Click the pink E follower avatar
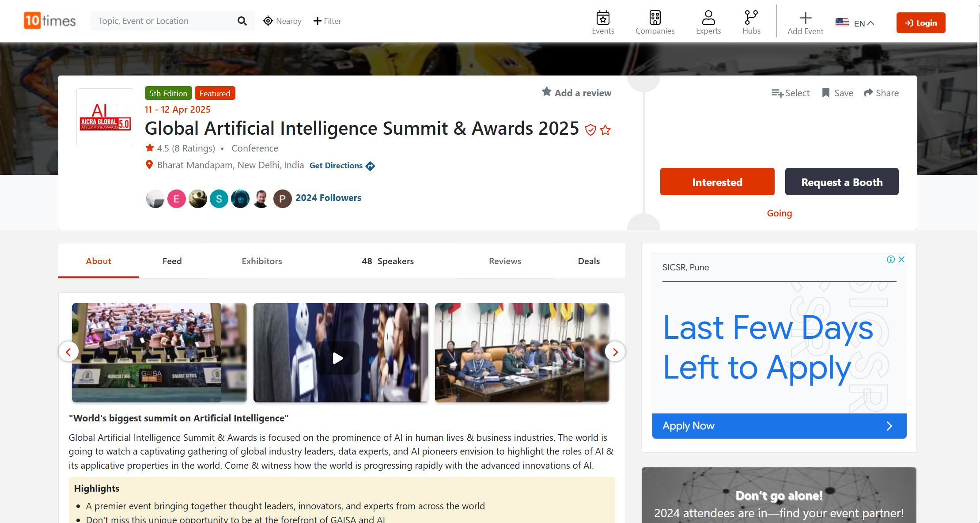Image resolution: width=980 pixels, height=523 pixels. [x=176, y=199]
